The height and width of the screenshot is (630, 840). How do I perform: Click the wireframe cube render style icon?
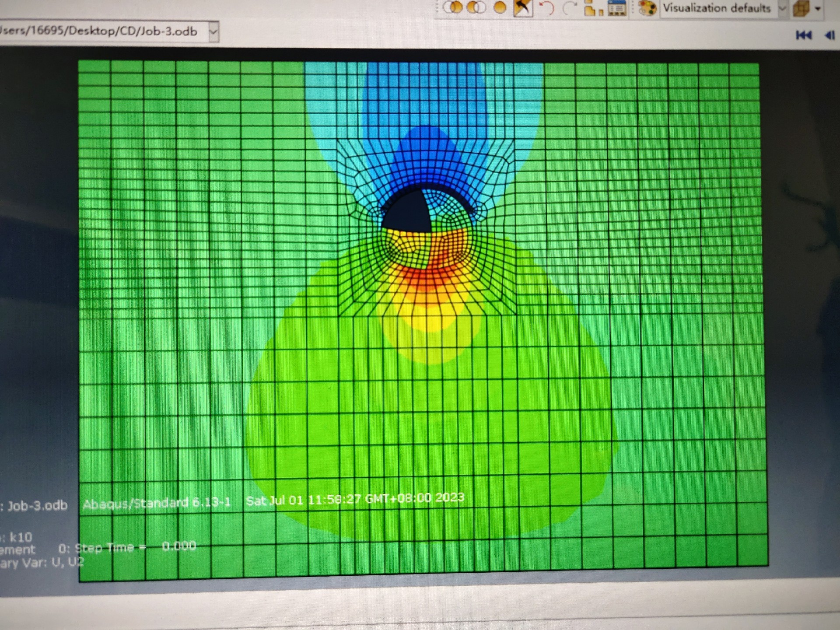[801, 9]
